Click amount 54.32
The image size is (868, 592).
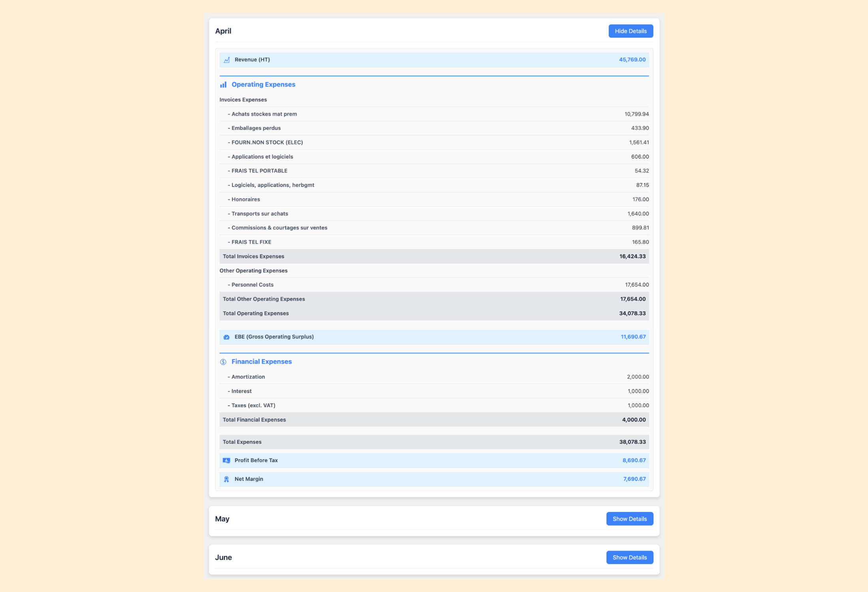[x=642, y=171]
